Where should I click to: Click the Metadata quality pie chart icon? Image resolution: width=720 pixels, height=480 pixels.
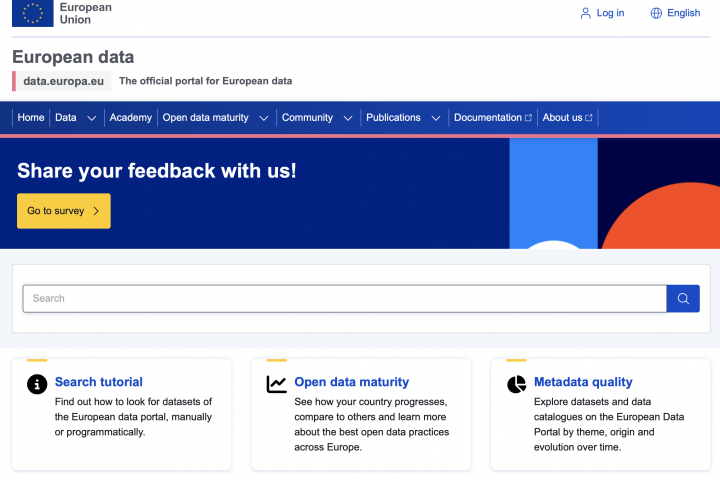516,384
